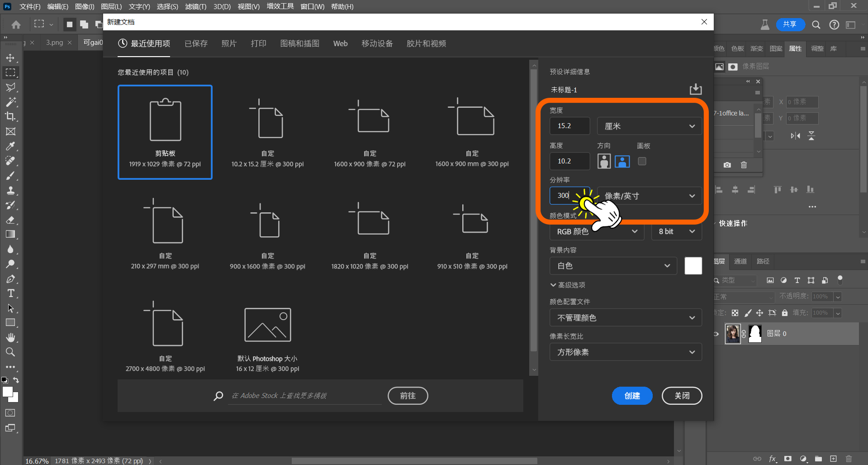Toggle the 画板 artboard checkbox
Viewport: 868px width, 465px height.
click(x=642, y=161)
